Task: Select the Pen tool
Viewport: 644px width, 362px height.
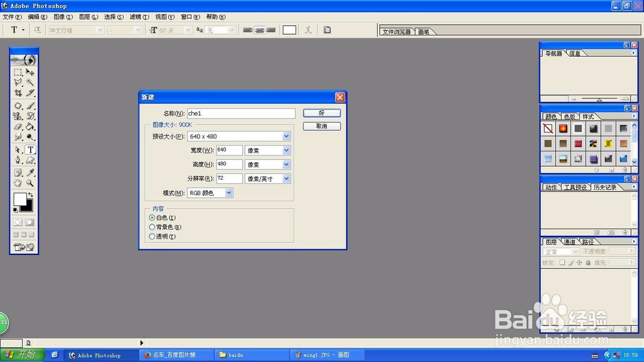Action: pos(17,160)
